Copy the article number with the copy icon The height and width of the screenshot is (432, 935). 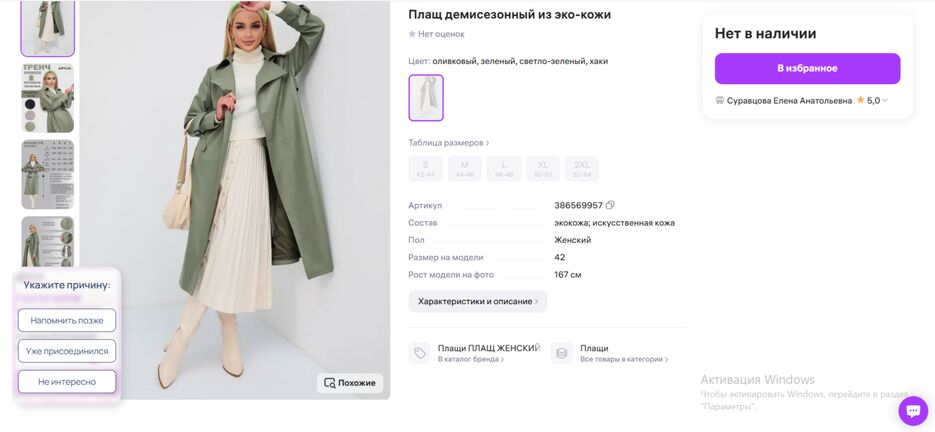[x=609, y=205]
